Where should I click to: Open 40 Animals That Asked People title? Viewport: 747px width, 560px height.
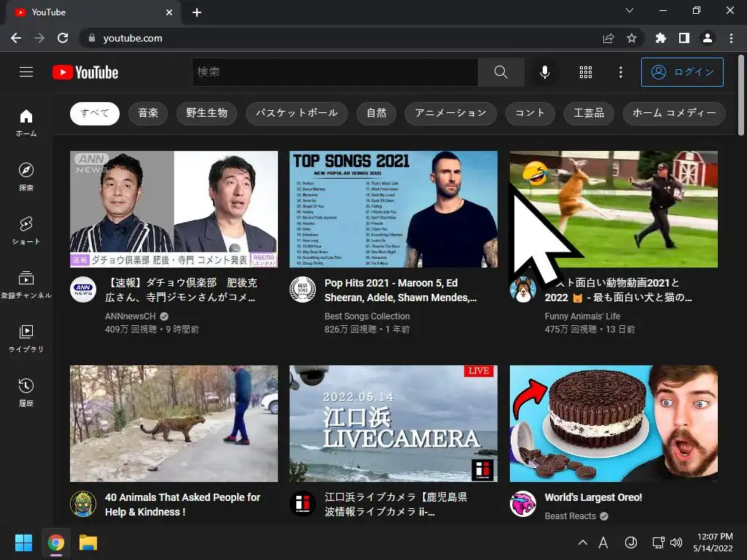point(183,505)
